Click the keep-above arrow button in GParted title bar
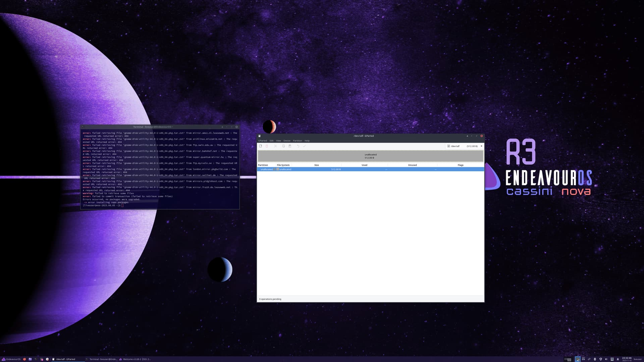Screen dimensions: 644x362 (x=467, y=136)
